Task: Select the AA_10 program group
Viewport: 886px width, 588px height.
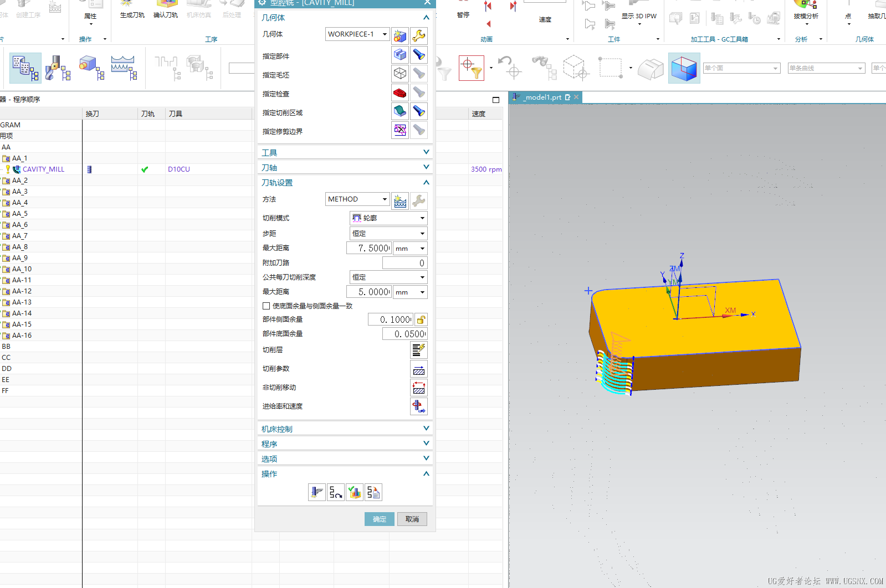Action: pos(22,269)
